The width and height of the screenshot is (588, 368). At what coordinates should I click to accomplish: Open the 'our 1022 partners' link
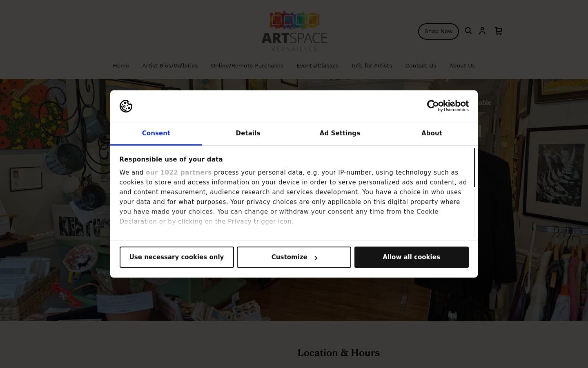(x=178, y=173)
